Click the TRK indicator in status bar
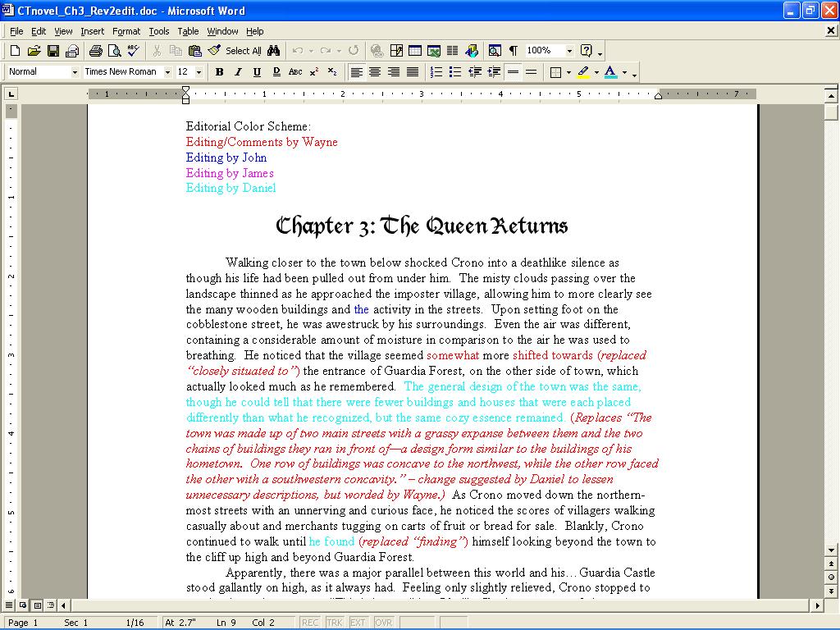 point(335,623)
